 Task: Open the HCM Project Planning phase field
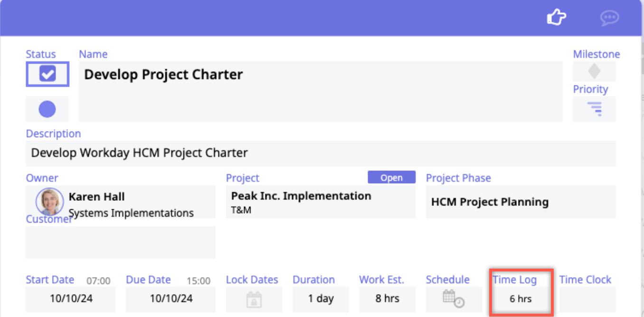[521, 202]
